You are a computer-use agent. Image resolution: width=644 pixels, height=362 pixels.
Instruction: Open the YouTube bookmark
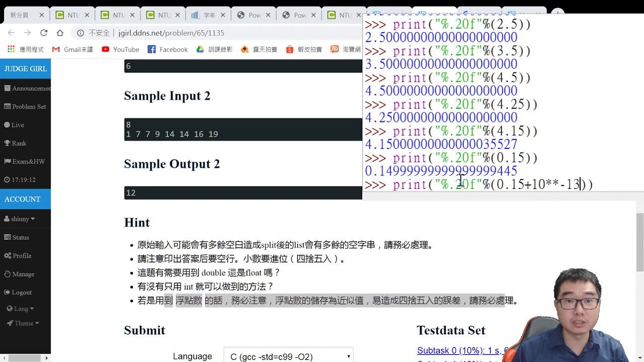point(120,49)
